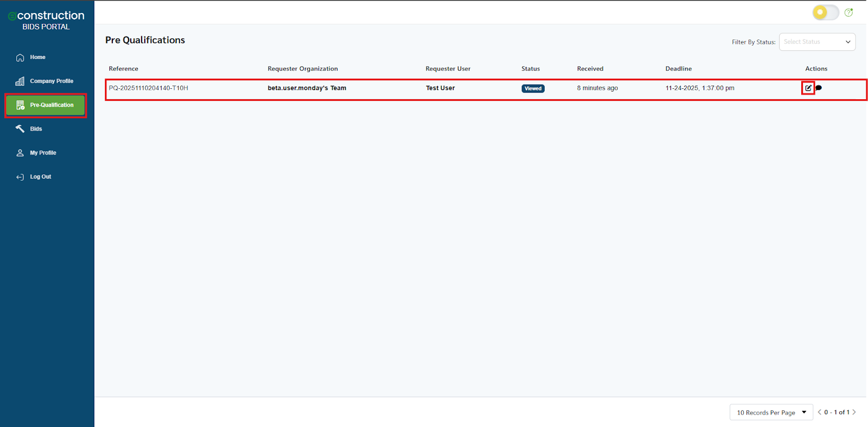This screenshot has height=427, width=868.
Task: Click the Reference column header
Action: click(123, 69)
